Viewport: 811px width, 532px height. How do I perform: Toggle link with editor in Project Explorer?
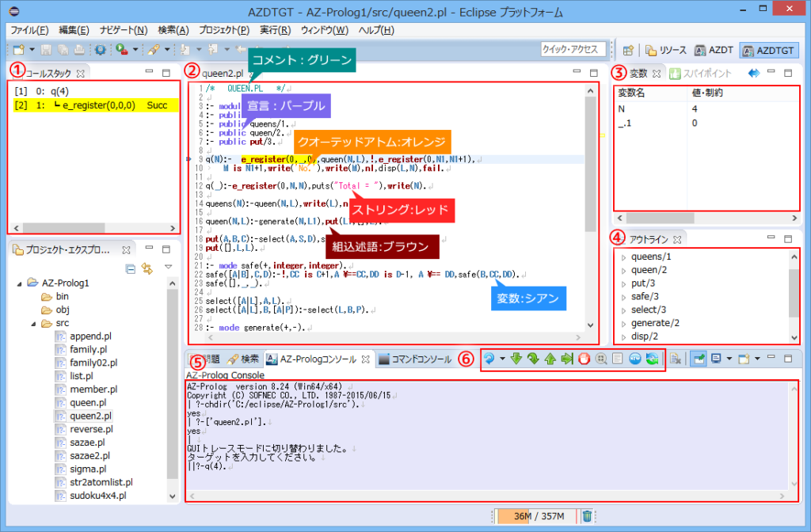(x=147, y=268)
